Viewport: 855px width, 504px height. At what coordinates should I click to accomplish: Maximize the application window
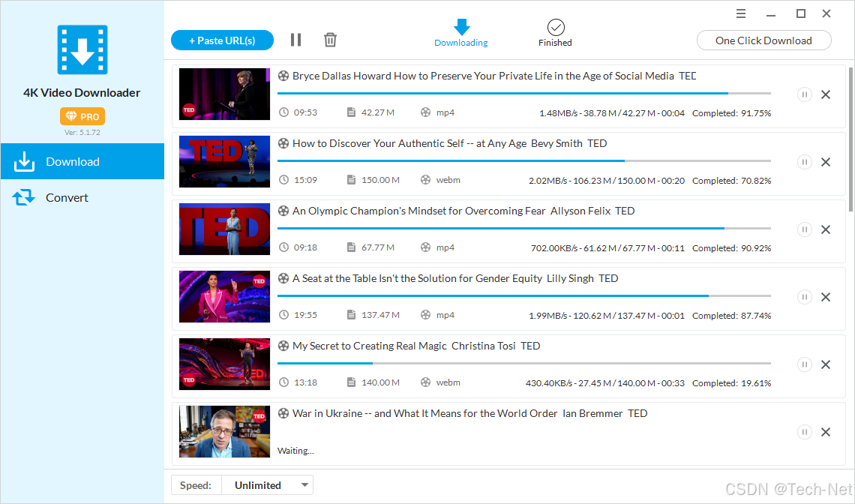pos(800,13)
